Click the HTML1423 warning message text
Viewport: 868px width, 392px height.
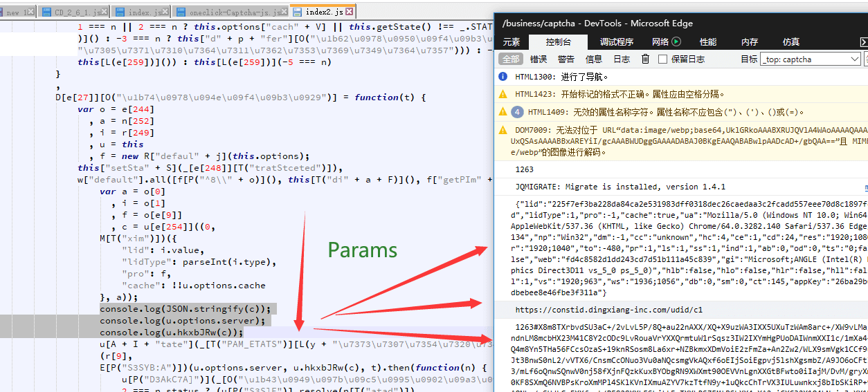[621, 94]
